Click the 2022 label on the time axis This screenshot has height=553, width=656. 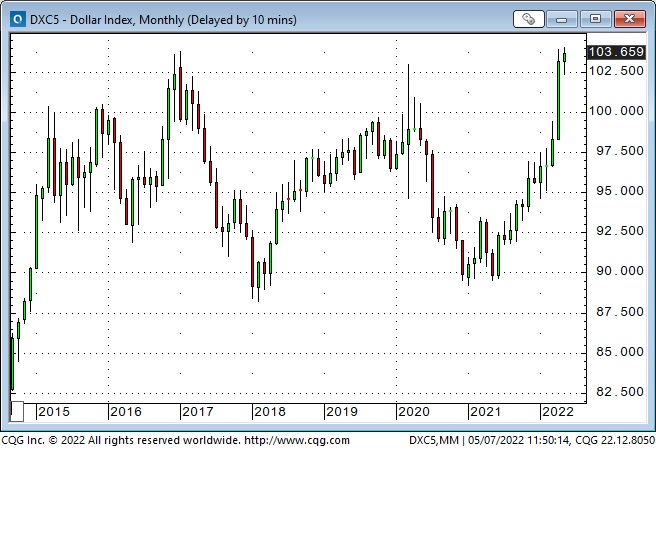pos(558,412)
